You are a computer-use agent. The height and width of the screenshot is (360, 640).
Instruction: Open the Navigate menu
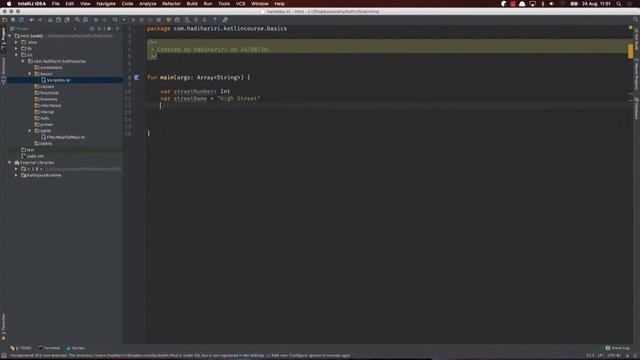[x=106, y=4]
